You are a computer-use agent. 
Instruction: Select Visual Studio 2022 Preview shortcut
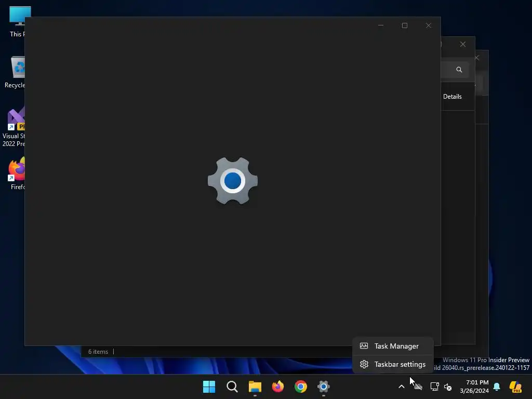(14, 127)
